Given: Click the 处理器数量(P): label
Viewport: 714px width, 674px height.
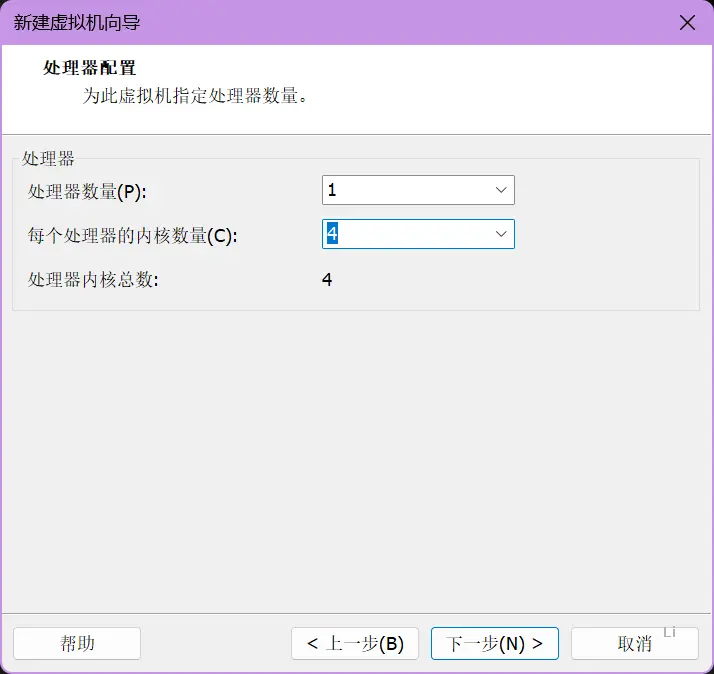Looking at the screenshot, I should (87, 191).
